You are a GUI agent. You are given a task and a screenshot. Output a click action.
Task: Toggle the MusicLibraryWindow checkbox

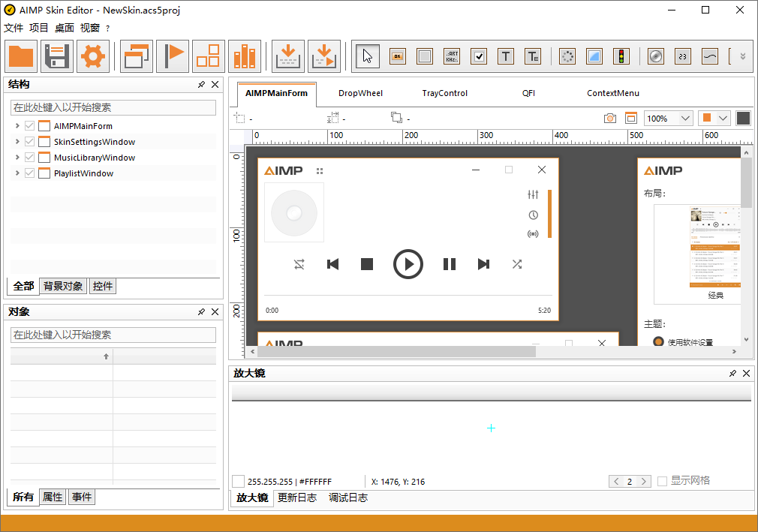(x=29, y=157)
